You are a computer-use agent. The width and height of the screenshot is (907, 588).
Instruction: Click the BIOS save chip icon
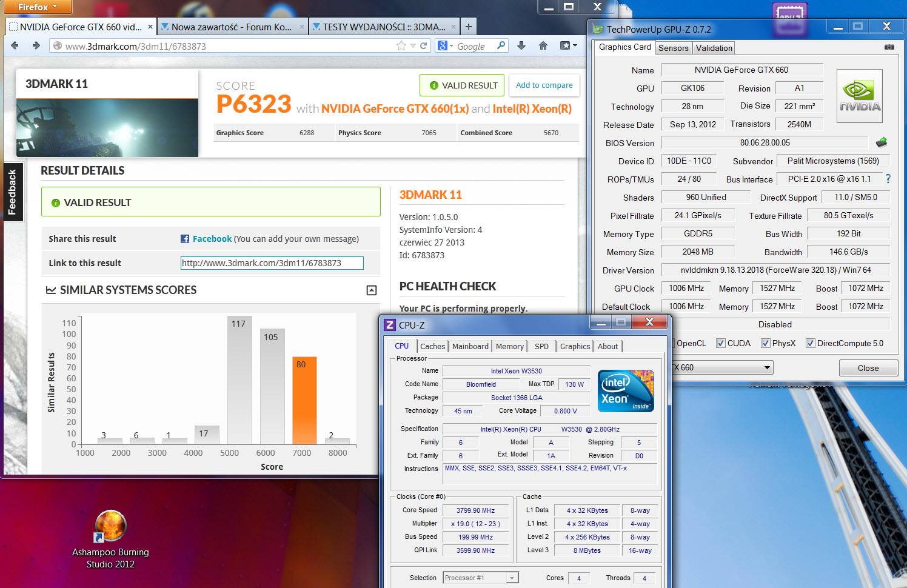pos(882,142)
